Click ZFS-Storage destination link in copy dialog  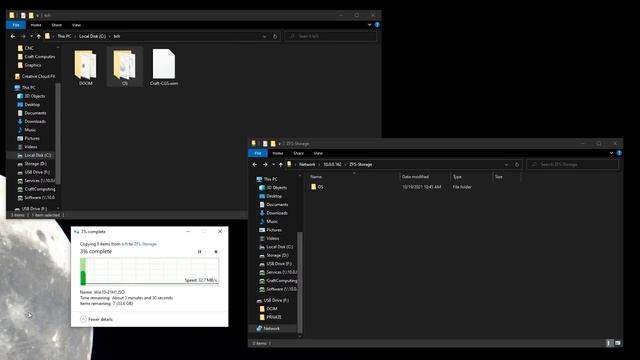(145, 244)
